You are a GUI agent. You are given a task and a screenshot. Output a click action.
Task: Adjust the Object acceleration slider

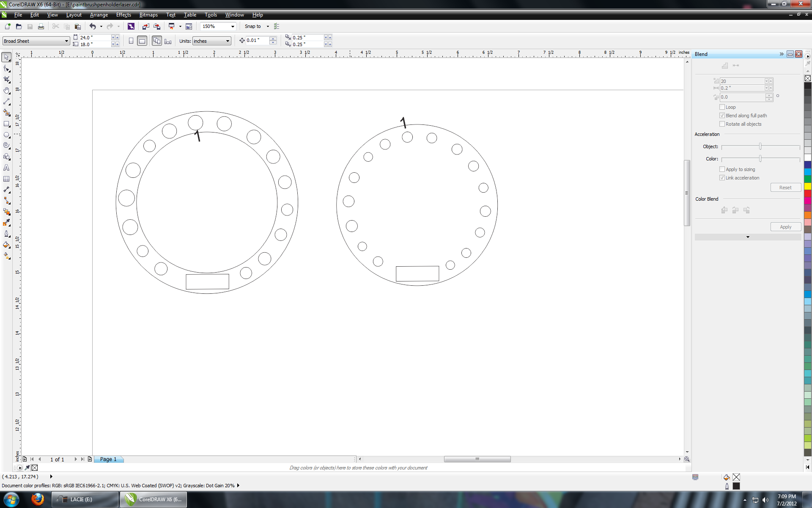click(x=760, y=146)
